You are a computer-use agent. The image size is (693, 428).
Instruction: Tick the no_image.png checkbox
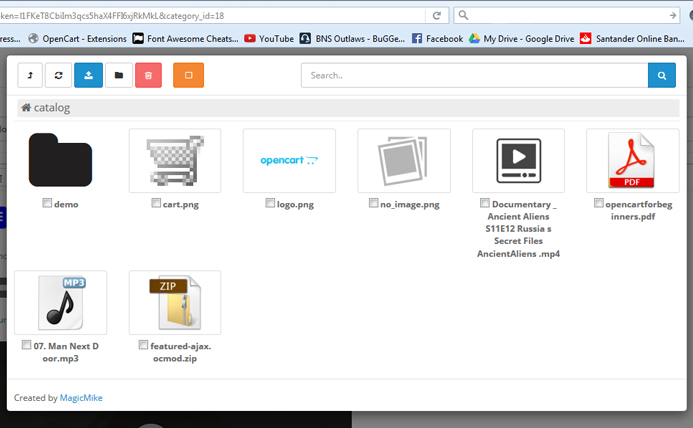[373, 203]
